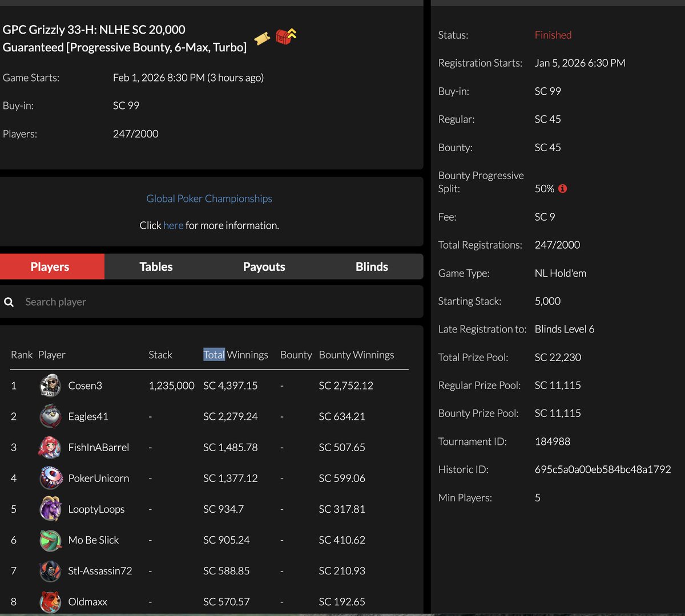Select player name PokerUnicorn

tap(99, 478)
